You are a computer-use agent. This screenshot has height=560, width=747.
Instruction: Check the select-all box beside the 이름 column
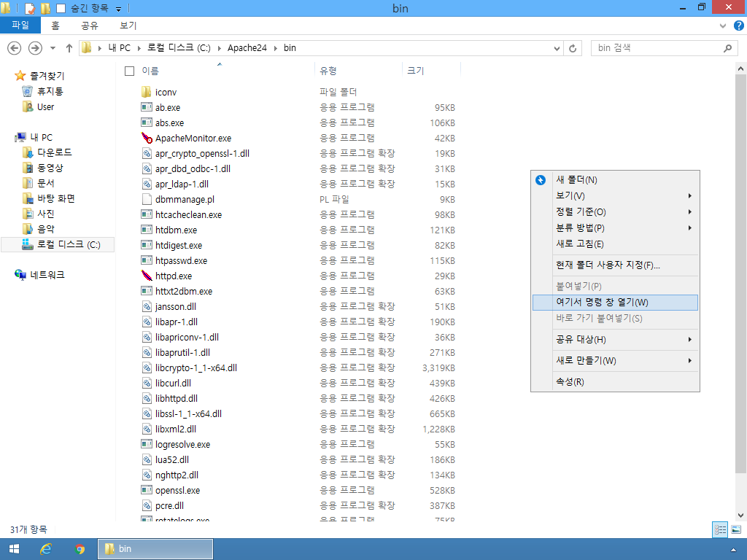pyautogui.click(x=128, y=70)
